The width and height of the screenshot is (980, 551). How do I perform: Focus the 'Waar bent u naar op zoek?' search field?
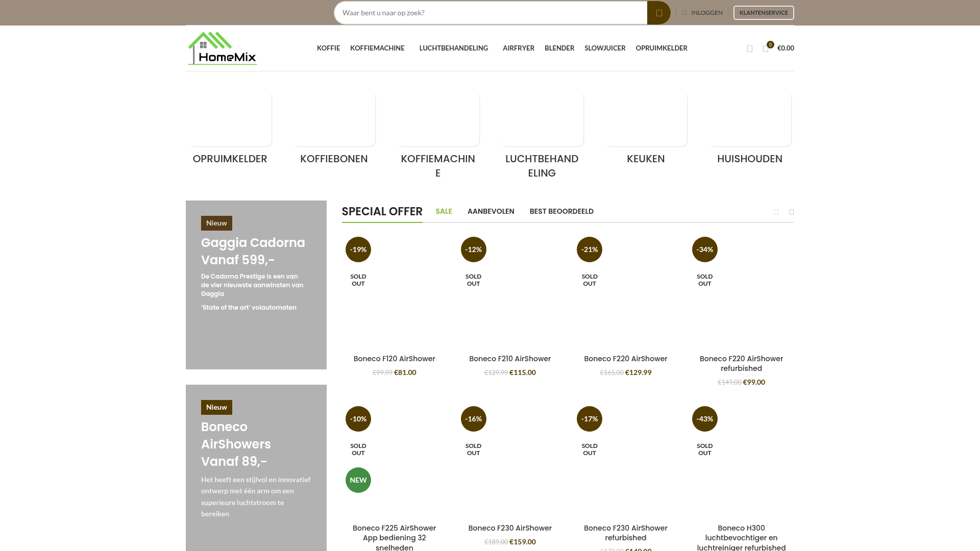[x=491, y=13]
